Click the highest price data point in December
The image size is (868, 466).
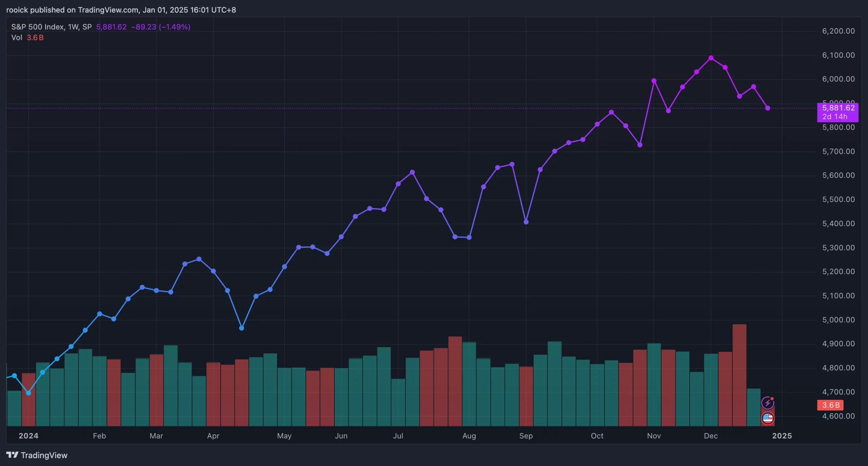pos(711,58)
